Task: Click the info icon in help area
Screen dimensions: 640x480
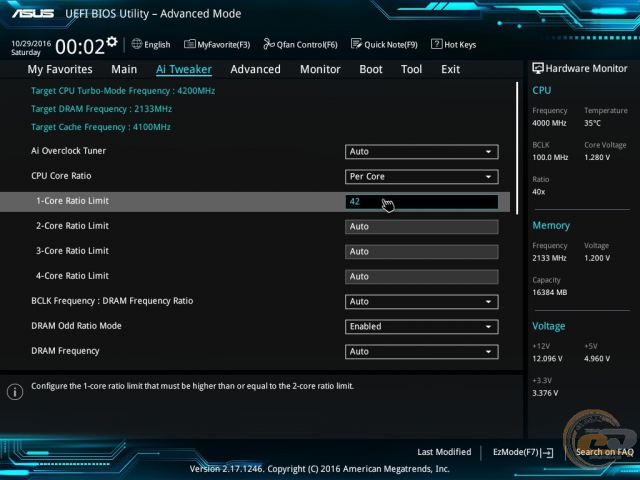Action: [15, 392]
